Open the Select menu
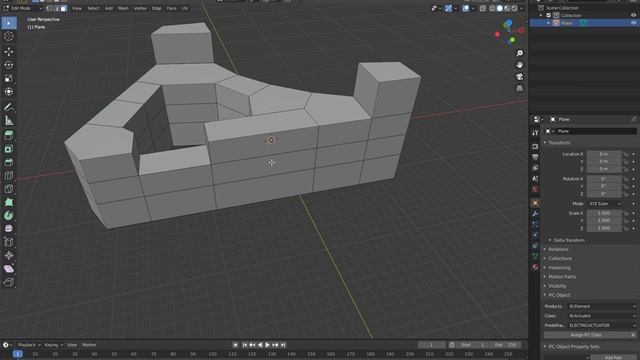Image resolution: width=640 pixels, height=360 pixels. point(93,8)
